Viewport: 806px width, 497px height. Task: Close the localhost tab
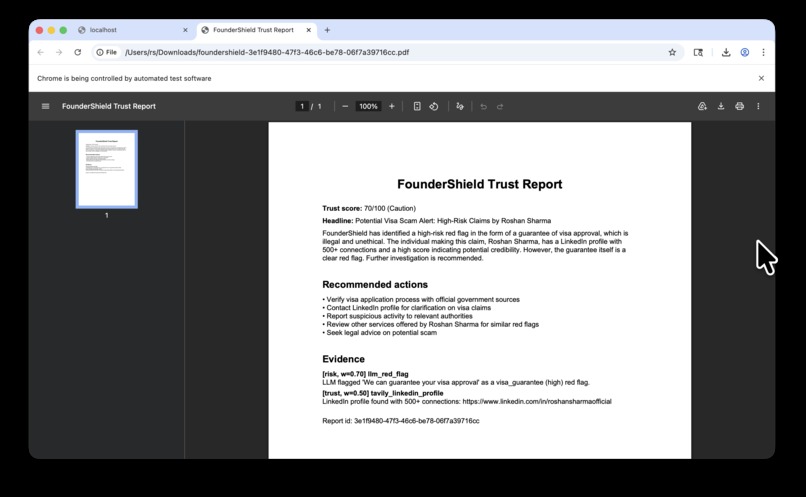coord(185,30)
